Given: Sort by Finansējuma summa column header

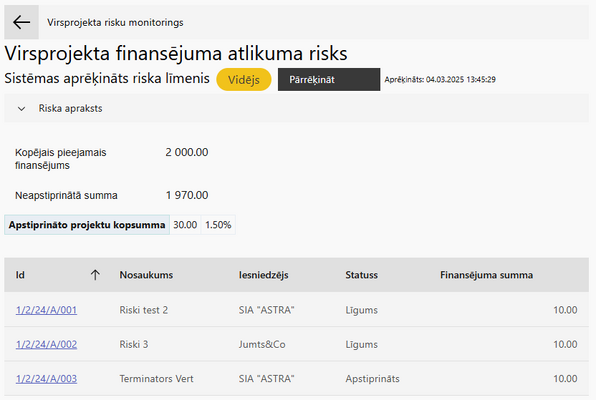Looking at the screenshot, I should [x=487, y=275].
